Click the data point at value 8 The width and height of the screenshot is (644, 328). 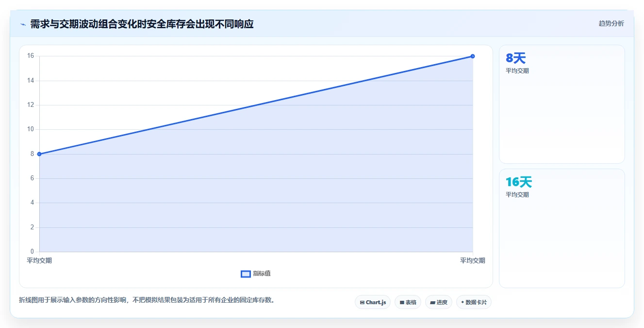pyautogui.click(x=39, y=154)
